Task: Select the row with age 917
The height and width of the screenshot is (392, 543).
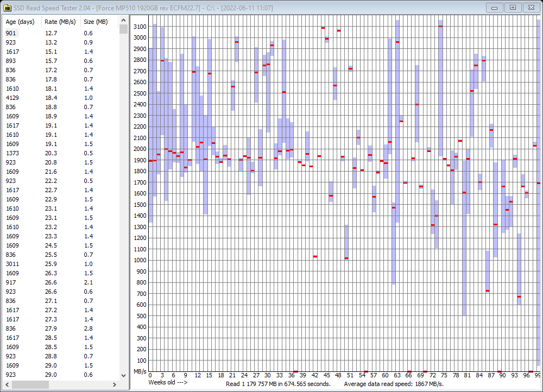Action: pyautogui.click(x=61, y=282)
